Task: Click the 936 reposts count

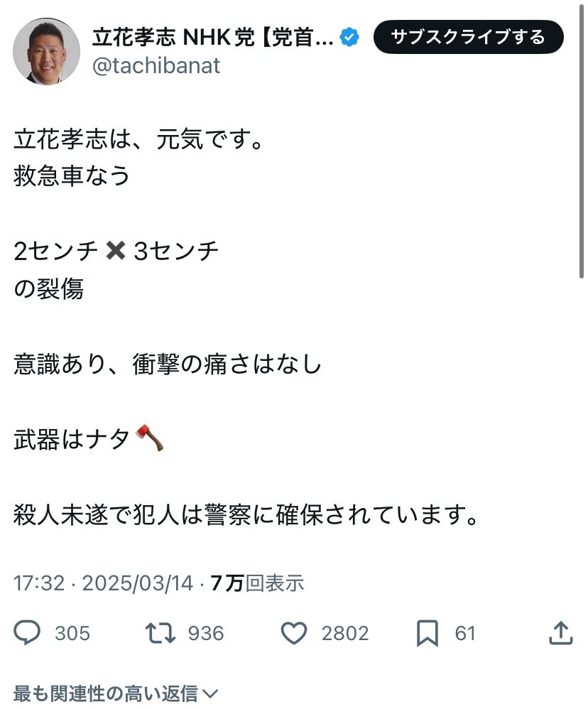Action: [206, 633]
